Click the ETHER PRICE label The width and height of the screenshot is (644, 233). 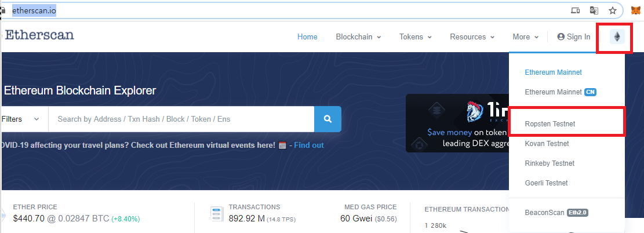pos(35,207)
